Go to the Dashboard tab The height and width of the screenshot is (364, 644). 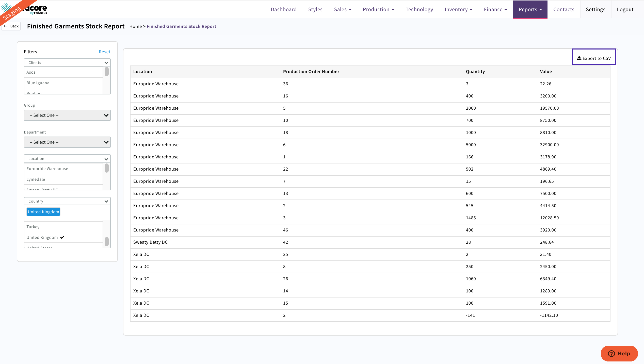283,9
